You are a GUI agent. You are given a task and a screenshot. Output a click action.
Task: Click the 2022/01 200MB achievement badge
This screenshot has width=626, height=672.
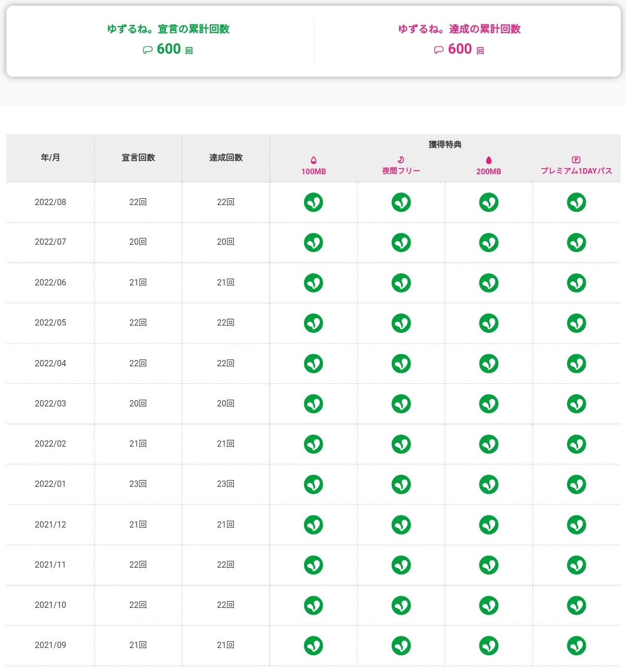pyautogui.click(x=489, y=484)
